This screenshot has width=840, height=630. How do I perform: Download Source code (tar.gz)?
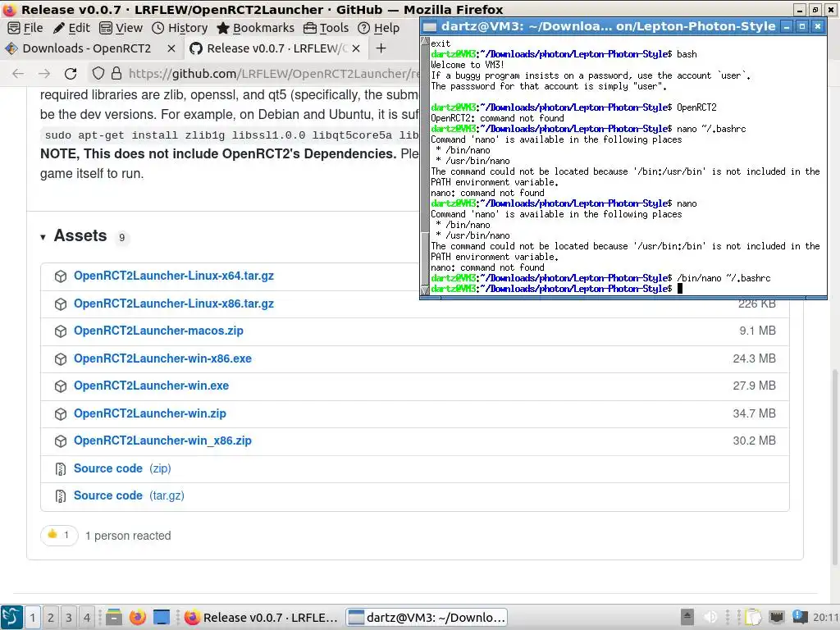click(x=129, y=496)
